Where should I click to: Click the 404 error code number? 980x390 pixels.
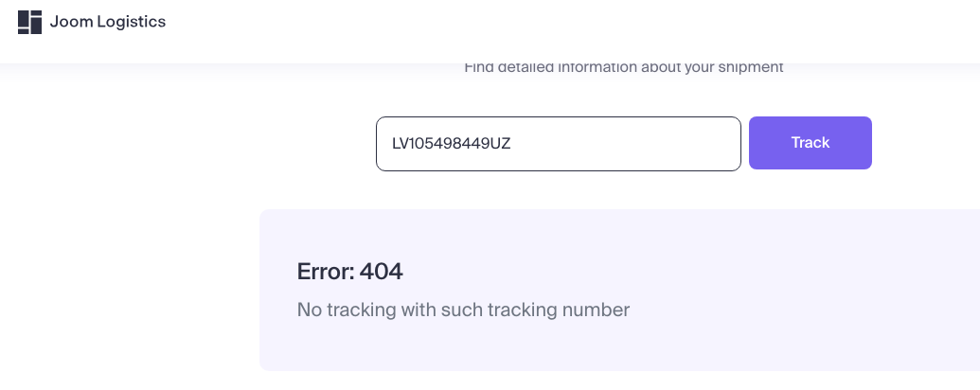[x=382, y=272]
